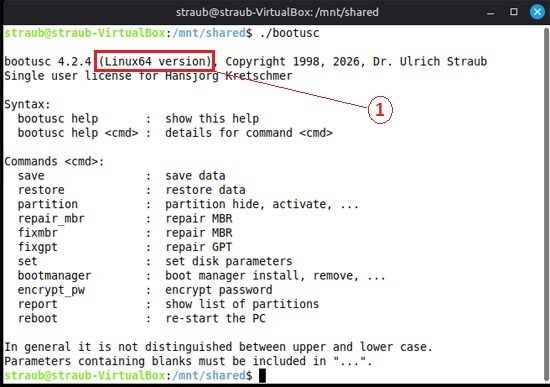Click the 'set disk parameters' description
550x387 pixels.
click(229, 262)
